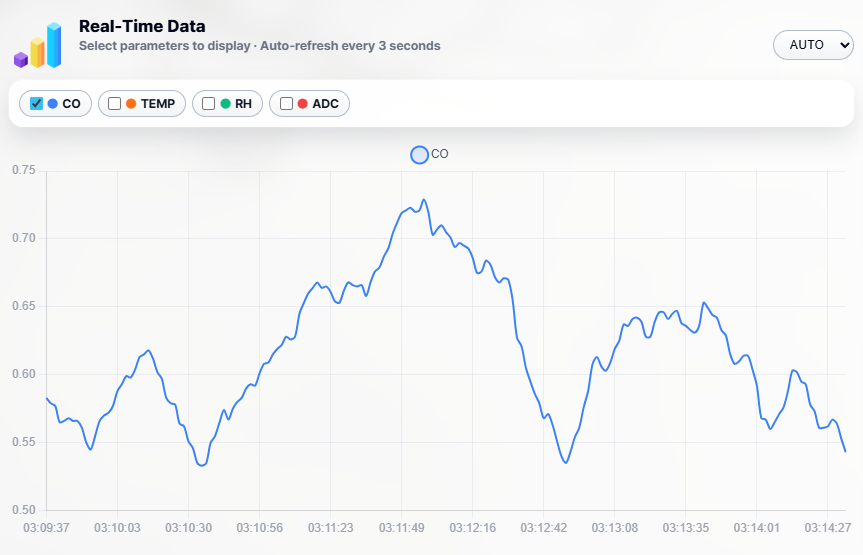The image size is (863, 555).
Task: Click the bar chart logo icon
Action: pos(38,45)
